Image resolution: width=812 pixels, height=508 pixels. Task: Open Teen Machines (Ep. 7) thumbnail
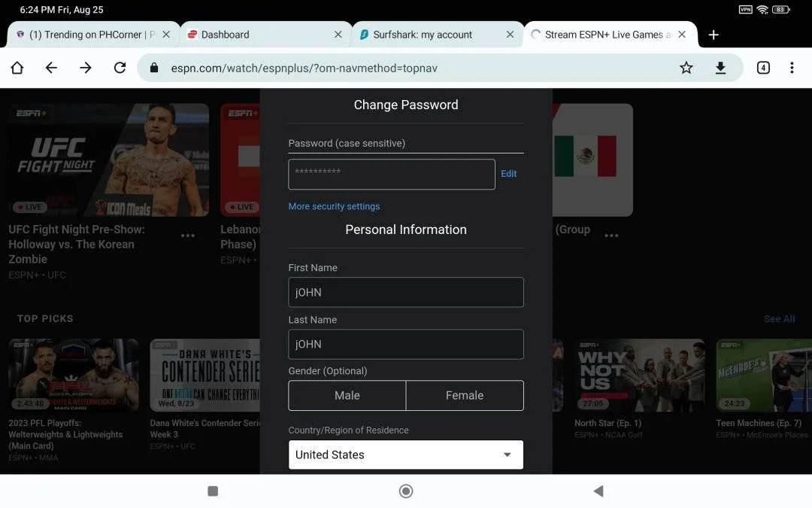coord(764,376)
